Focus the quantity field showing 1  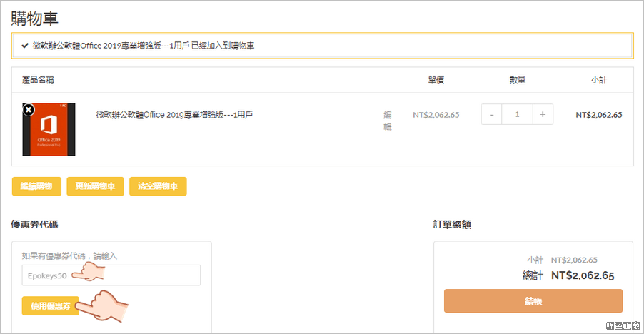click(517, 114)
